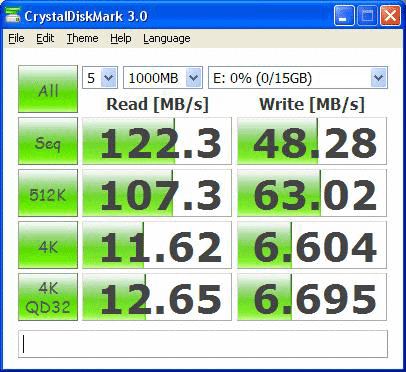The width and height of the screenshot is (406, 372).
Task: Close the CrystalDiskMark window
Action: coord(390,16)
